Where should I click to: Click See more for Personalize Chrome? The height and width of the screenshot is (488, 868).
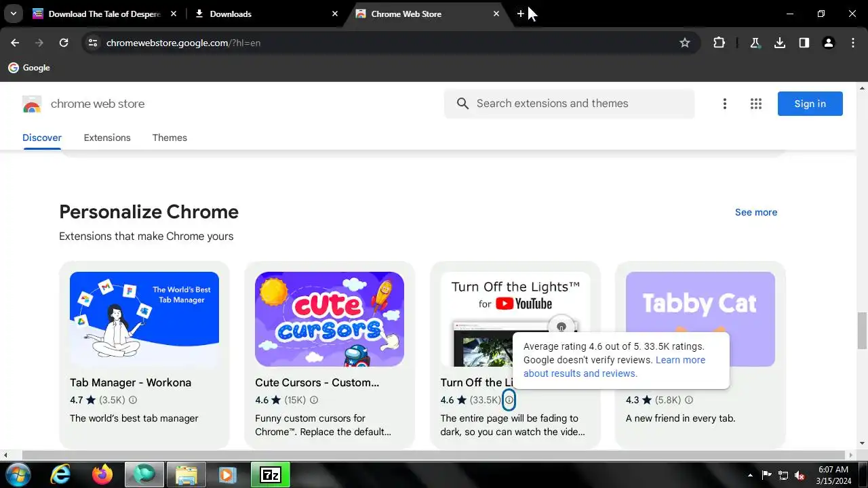756,212
